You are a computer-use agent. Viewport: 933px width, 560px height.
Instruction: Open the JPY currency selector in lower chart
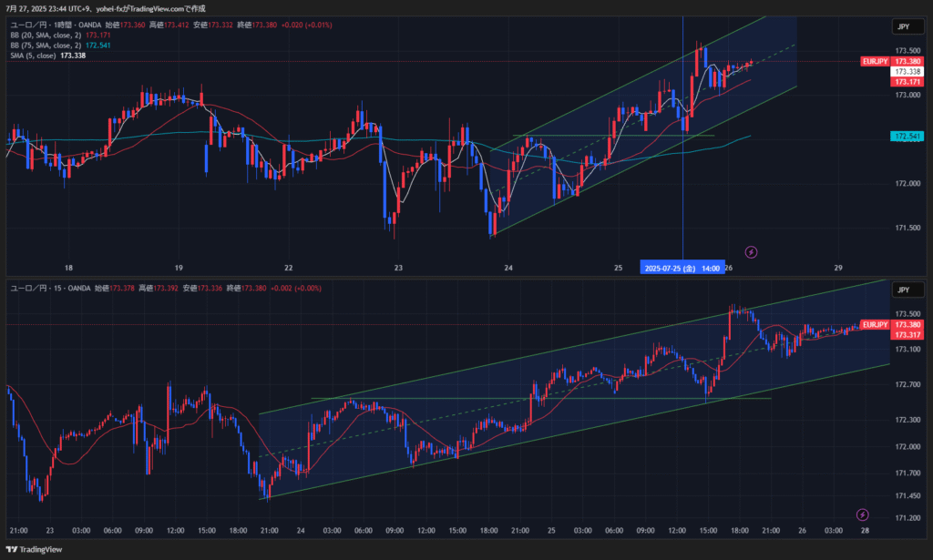[903, 290]
